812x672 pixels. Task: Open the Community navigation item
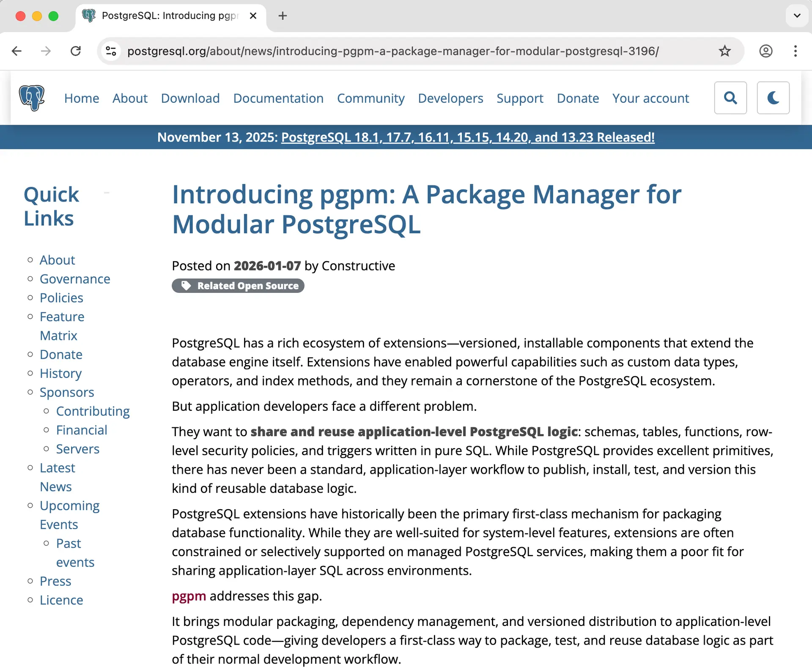click(370, 98)
